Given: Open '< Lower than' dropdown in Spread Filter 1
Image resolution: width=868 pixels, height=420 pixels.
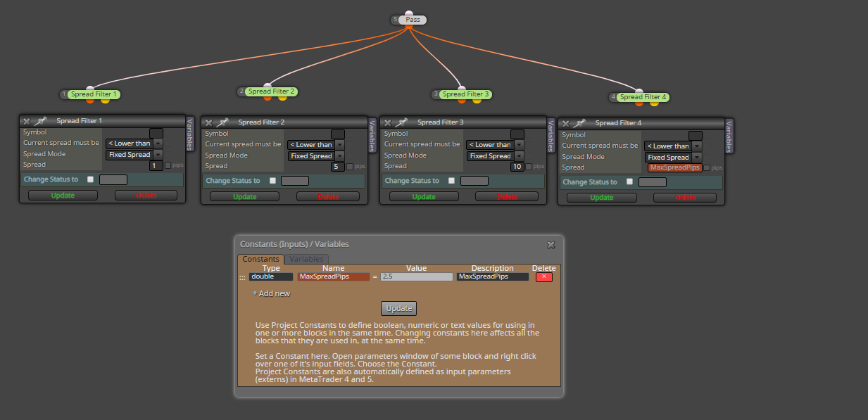Looking at the screenshot, I should tap(134, 144).
